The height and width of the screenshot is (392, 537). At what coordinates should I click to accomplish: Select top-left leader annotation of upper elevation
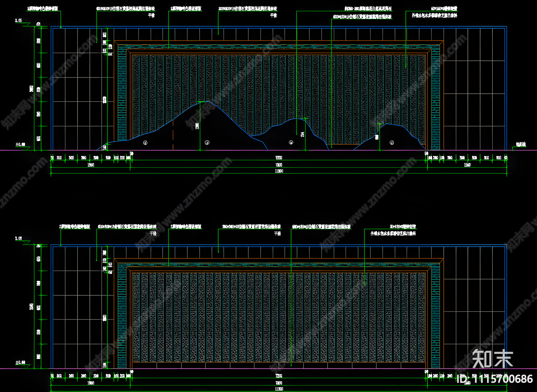click(x=43, y=9)
